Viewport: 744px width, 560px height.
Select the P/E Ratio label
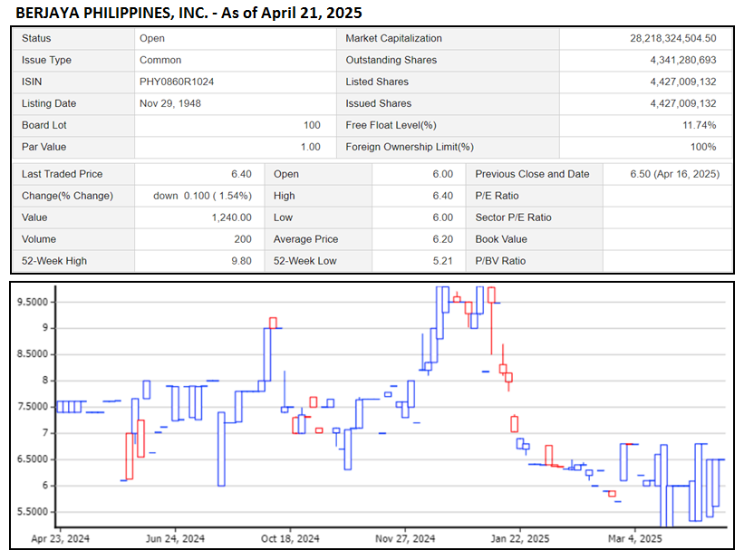click(x=497, y=196)
